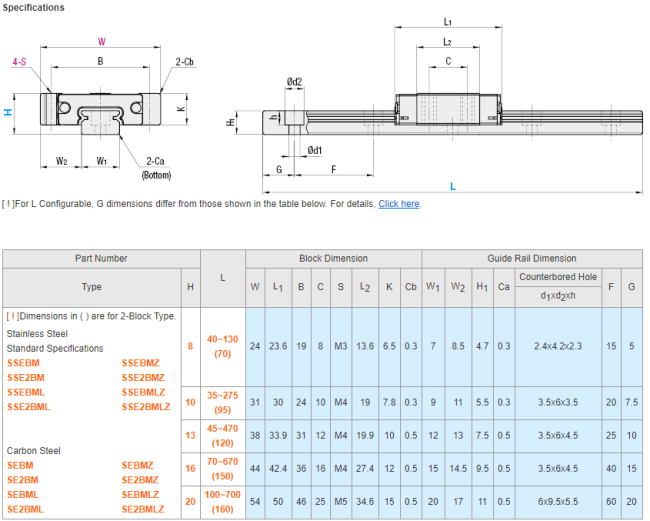Screen dimensions: 650x521
Task: Open the 'Click here' details link
Action: [x=399, y=204]
